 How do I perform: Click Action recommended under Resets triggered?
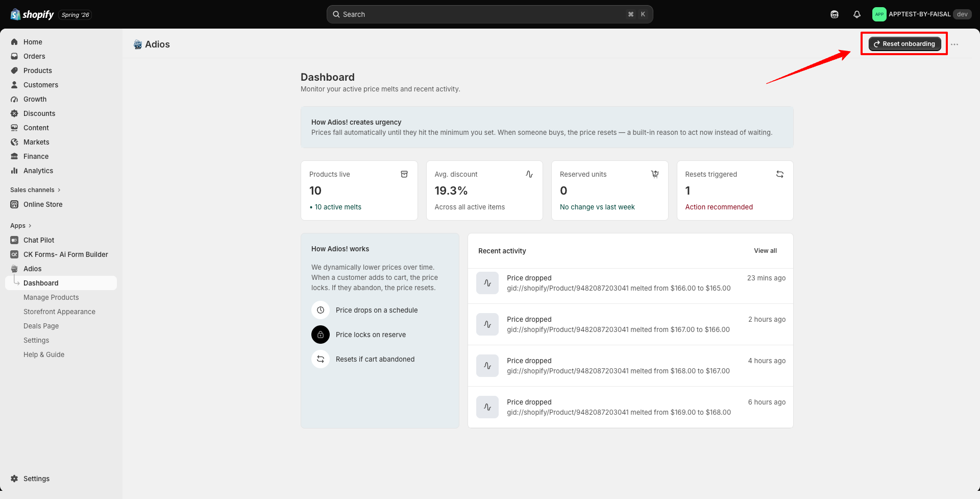[x=719, y=207]
